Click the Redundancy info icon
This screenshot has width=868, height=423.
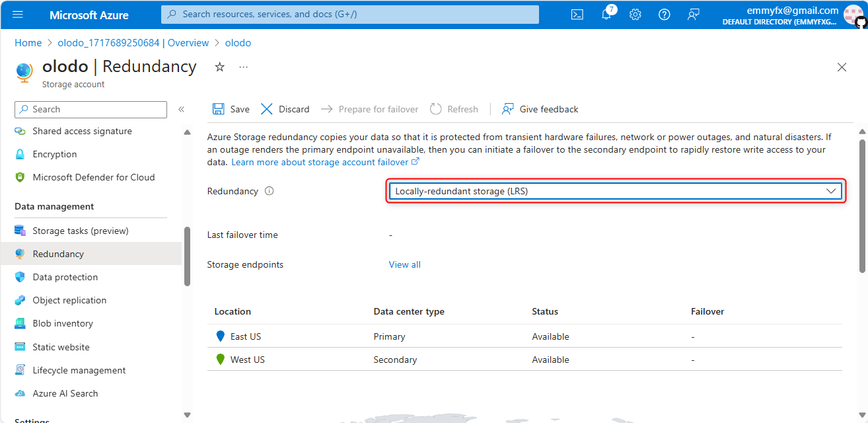coord(269,191)
